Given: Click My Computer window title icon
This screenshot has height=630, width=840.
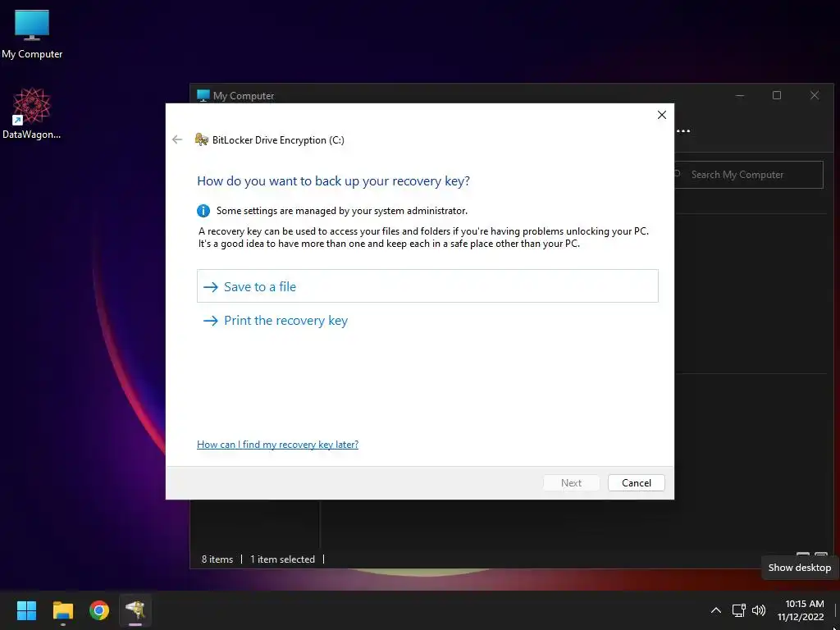Looking at the screenshot, I should [x=203, y=95].
